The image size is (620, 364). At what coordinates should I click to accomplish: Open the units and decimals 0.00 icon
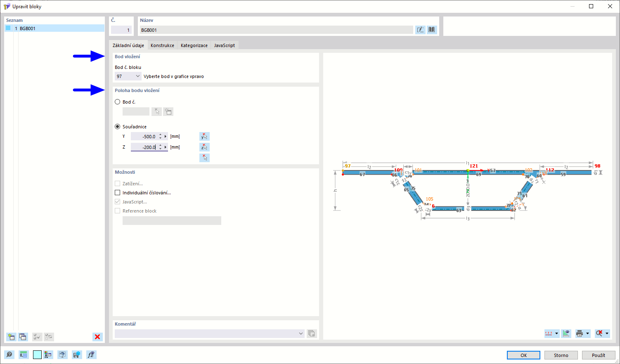tap(24, 355)
